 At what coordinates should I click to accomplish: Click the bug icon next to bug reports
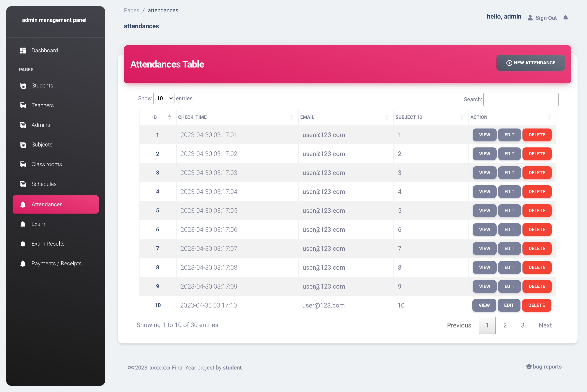pyautogui.click(x=529, y=367)
